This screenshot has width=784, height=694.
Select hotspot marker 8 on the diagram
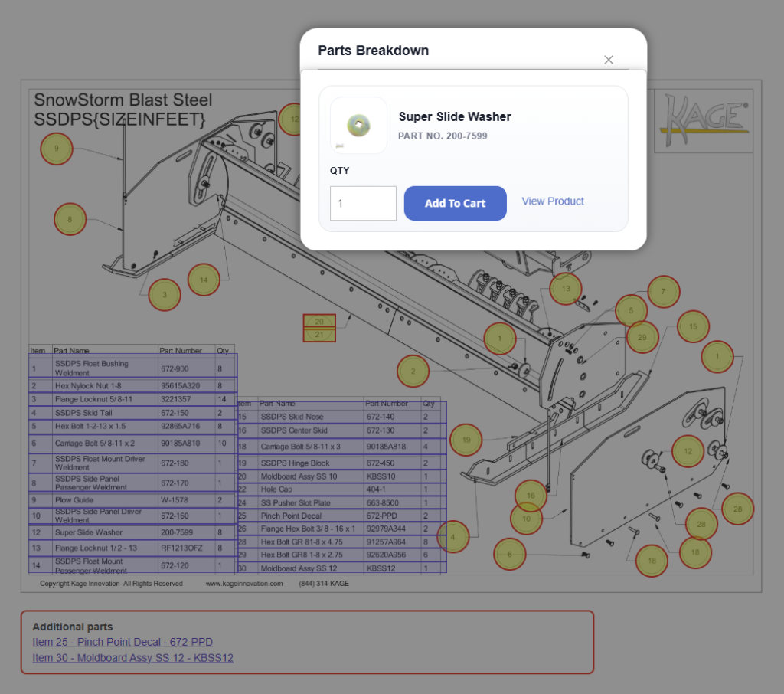70,219
